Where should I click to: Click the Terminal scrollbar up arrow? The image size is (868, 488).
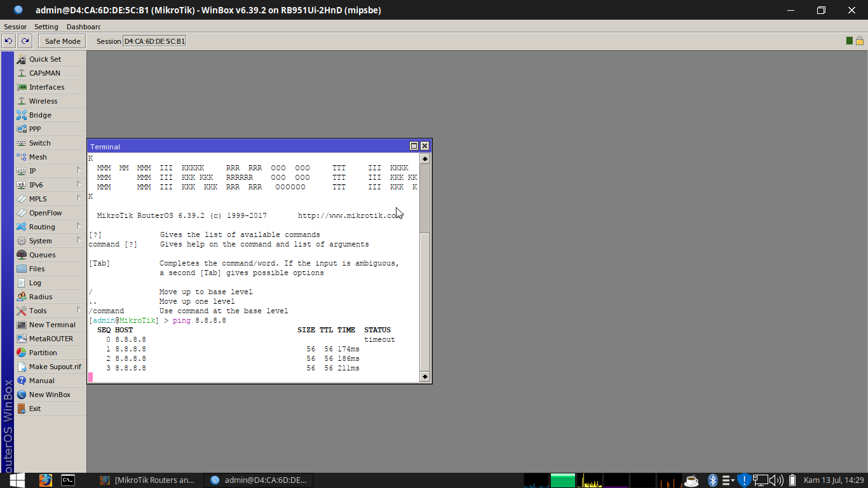[425, 159]
